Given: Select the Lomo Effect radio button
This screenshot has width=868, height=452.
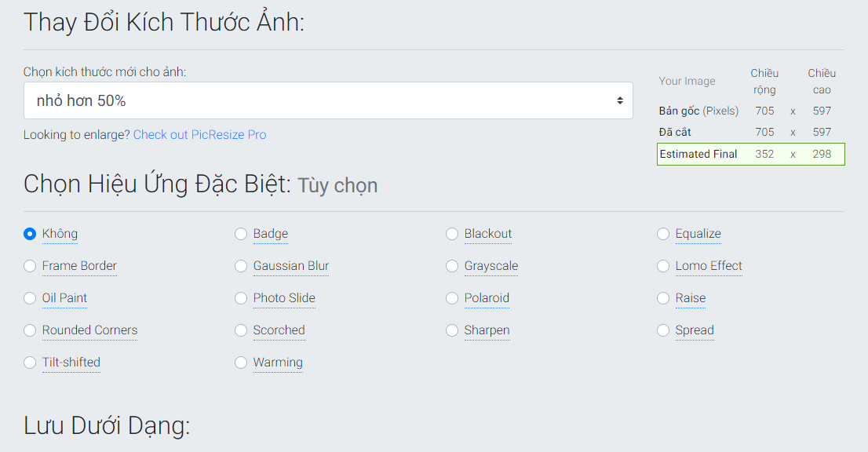Looking at the screenshot, I should tap(663, 266).
